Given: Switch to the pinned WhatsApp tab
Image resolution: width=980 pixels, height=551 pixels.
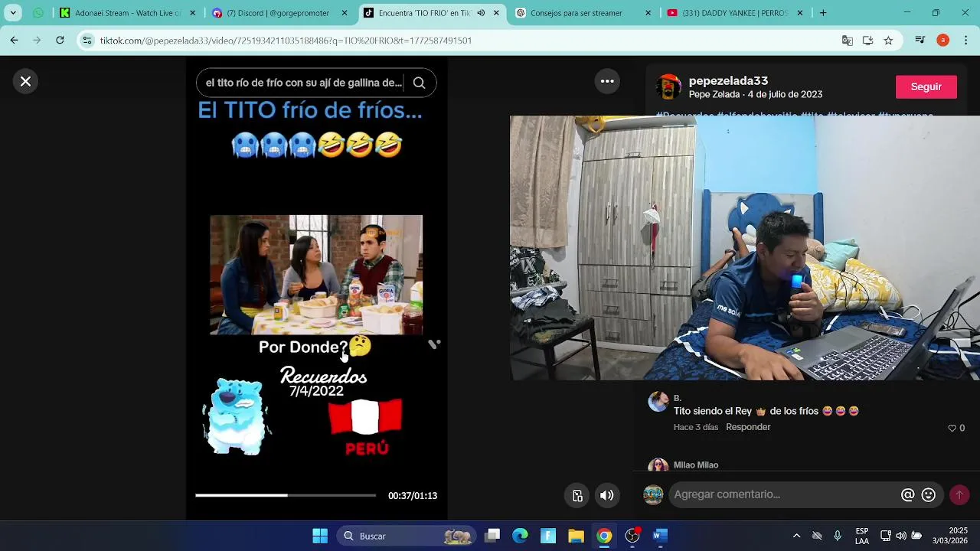Looking at the screenshot, I should (38, 13).
